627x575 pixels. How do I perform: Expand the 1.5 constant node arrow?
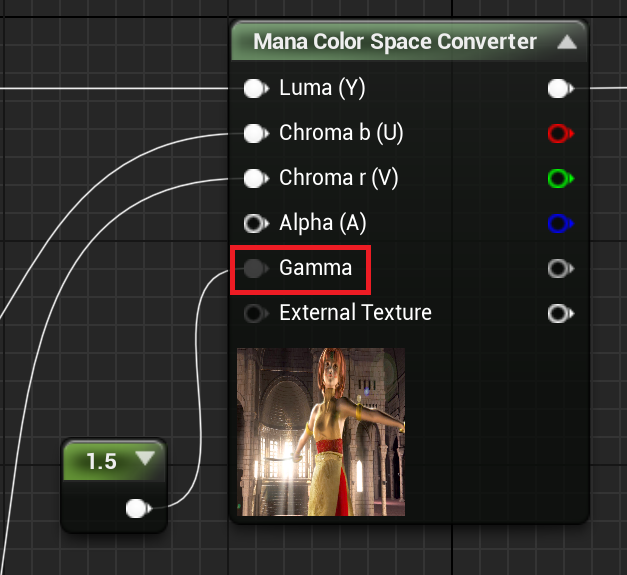(145, 457)
